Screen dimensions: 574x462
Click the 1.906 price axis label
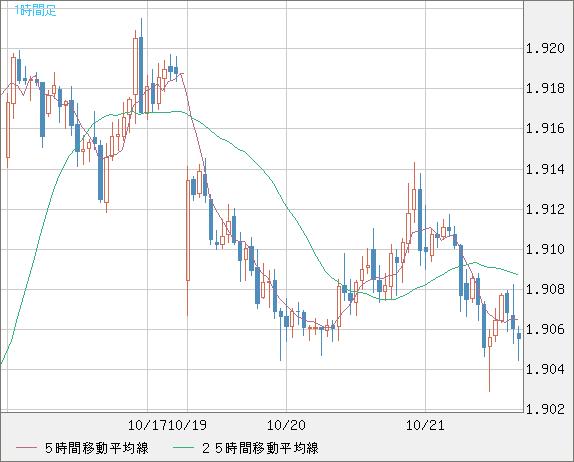pos(545,329)
